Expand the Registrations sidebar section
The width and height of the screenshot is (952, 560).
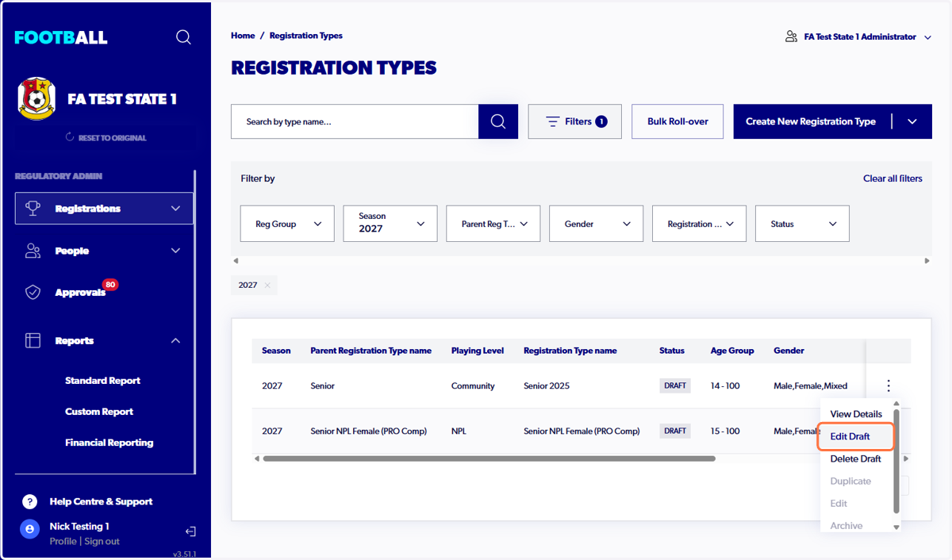[x=175, y=209]
